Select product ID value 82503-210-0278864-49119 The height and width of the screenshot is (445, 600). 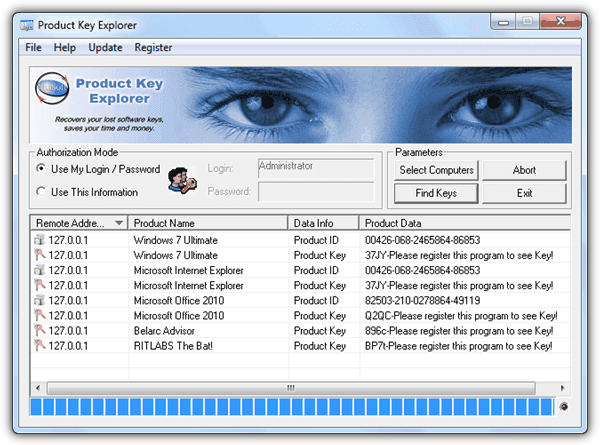point(422,300)
